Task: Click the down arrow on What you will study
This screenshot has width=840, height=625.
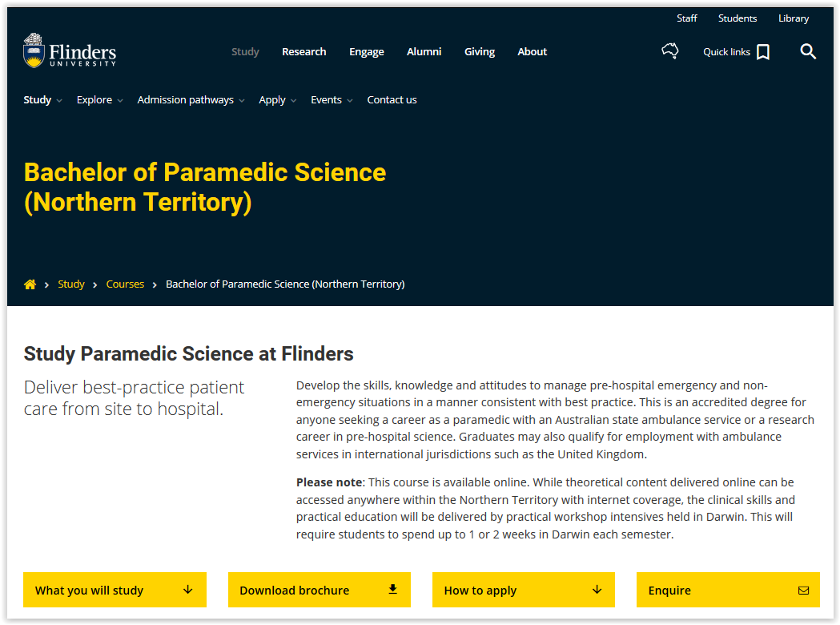Action: 187,590
